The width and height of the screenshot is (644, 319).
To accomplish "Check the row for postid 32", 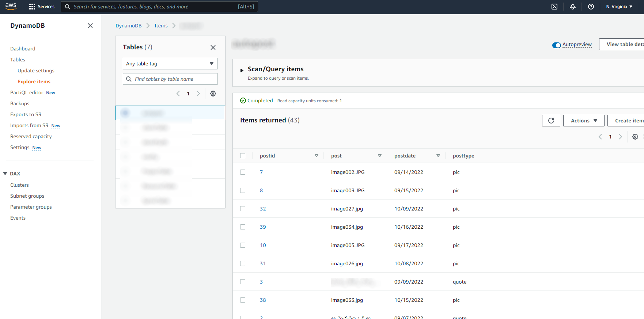I will coord(243,209).
